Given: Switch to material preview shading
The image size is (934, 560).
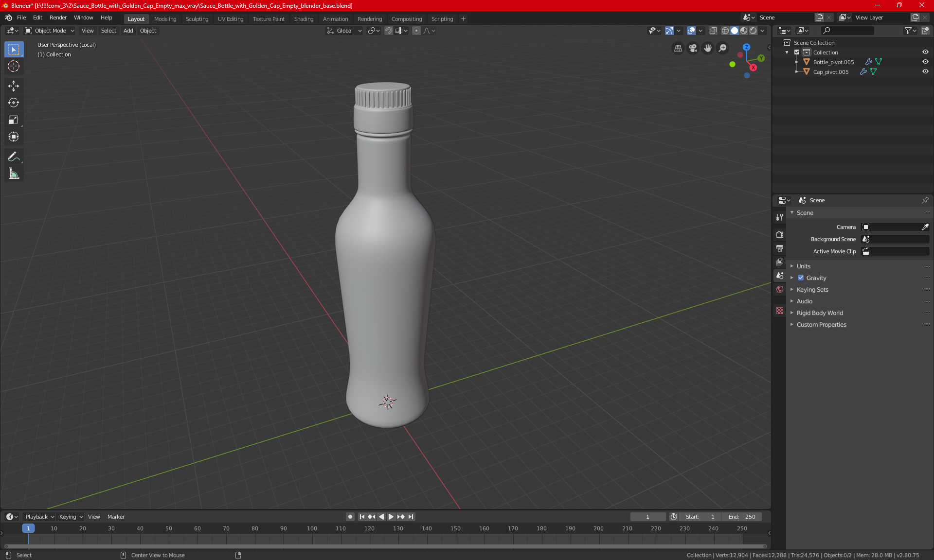Looking at the screenshot, I should 744,31.
